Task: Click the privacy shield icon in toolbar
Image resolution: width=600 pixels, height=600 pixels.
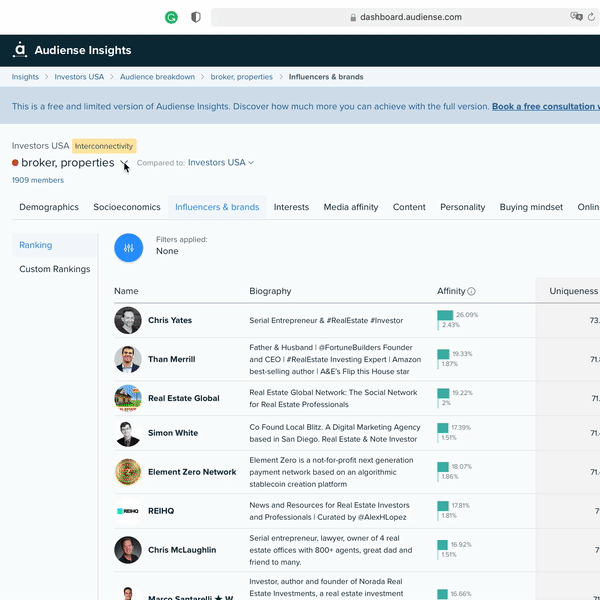Action: coord(196,17)
